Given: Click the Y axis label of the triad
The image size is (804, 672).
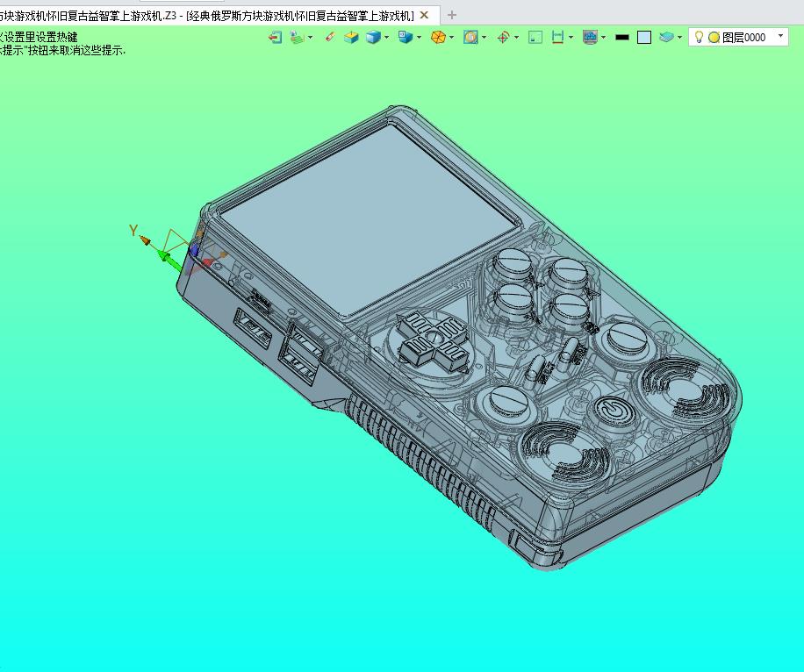Looking at the screenshot, I should point(133,231).
